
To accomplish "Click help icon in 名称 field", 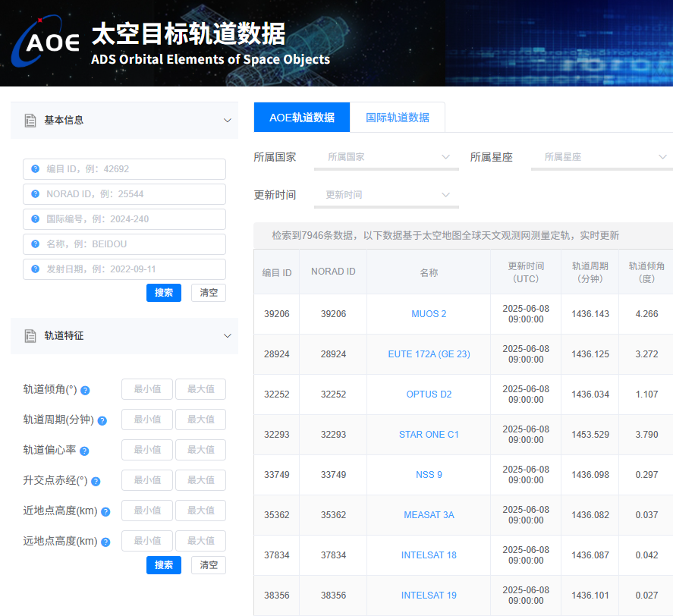I will click(35, 244).
